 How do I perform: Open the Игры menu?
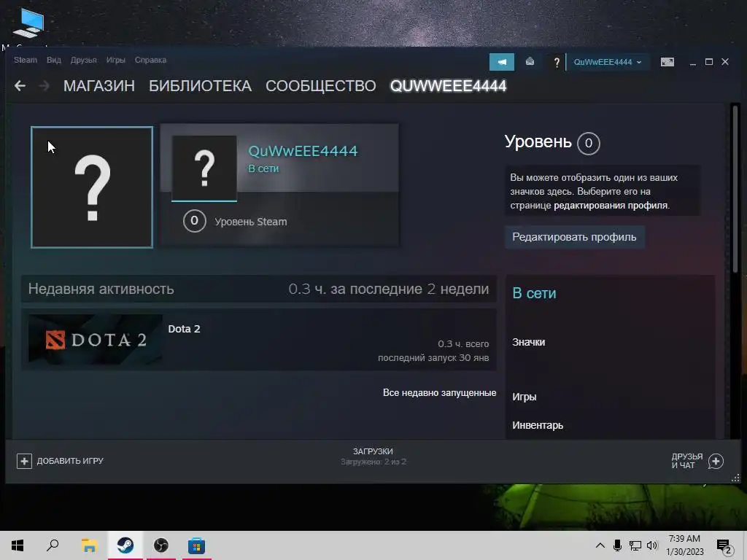coord(115,60)
